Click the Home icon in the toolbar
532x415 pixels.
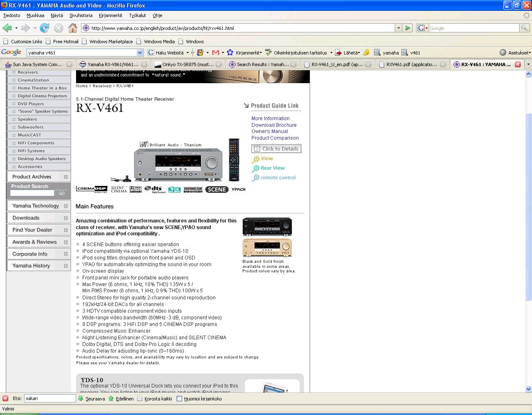pyautogui.click(x=73, y=28)
